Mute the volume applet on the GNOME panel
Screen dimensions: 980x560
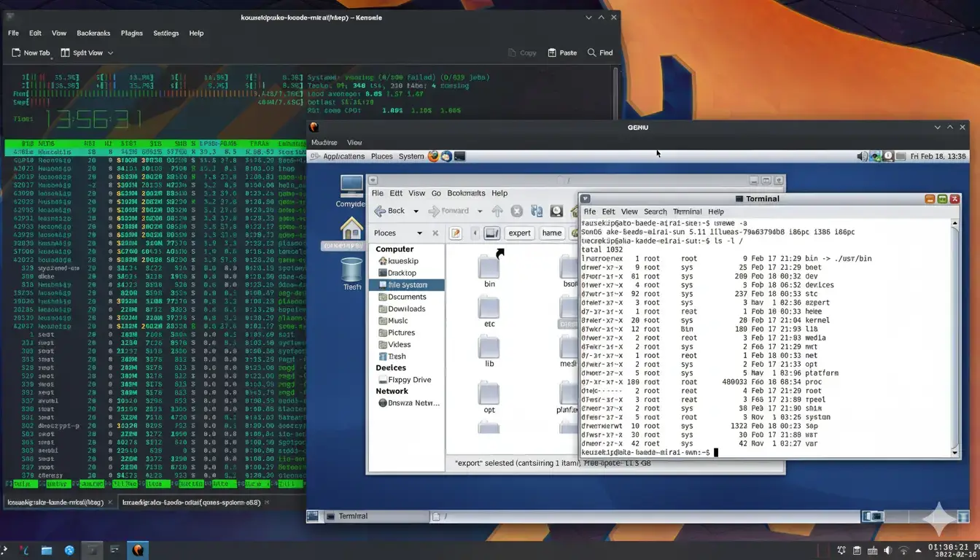(861, 156)
